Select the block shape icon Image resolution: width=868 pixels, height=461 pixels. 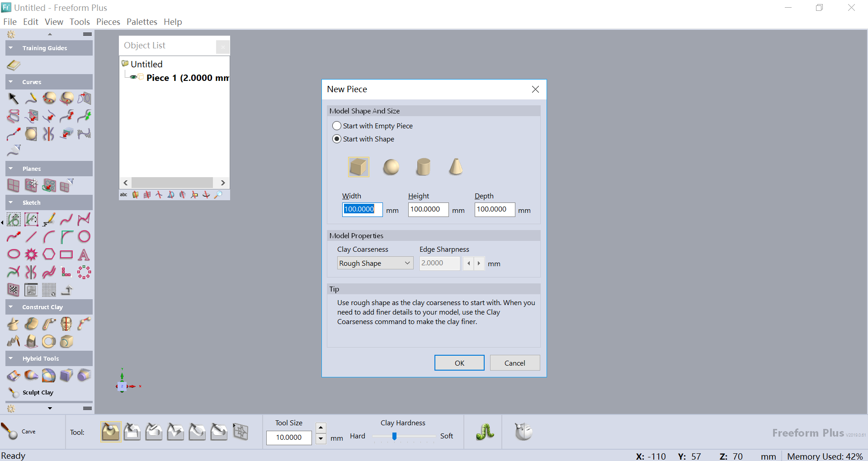359,167
